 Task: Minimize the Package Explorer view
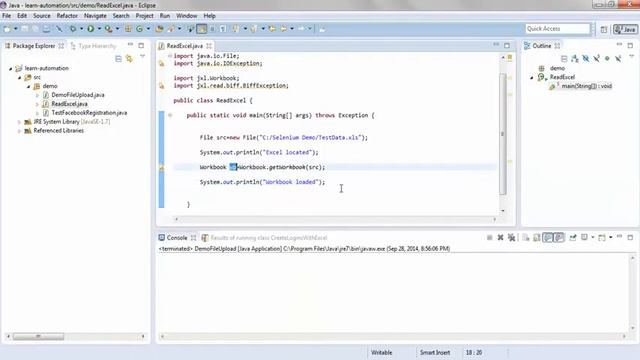(x=130, y=45)
